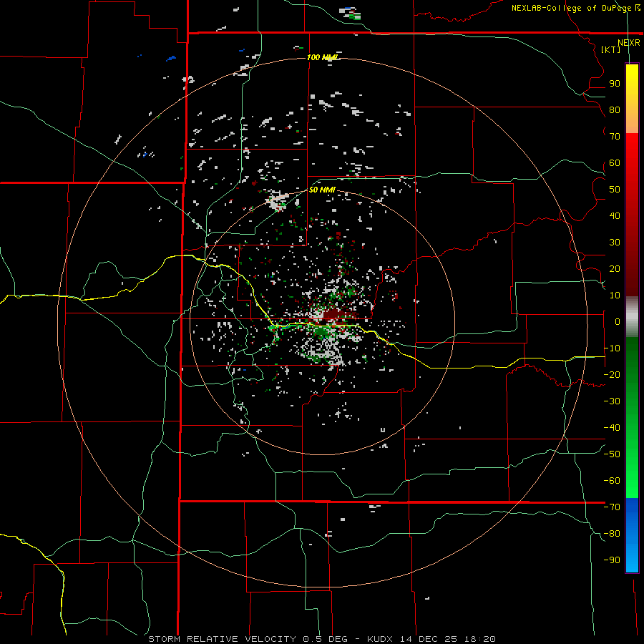Click the 0 value on velocity scale
Viewport: 644px width, 644px height.
point(618,321)
